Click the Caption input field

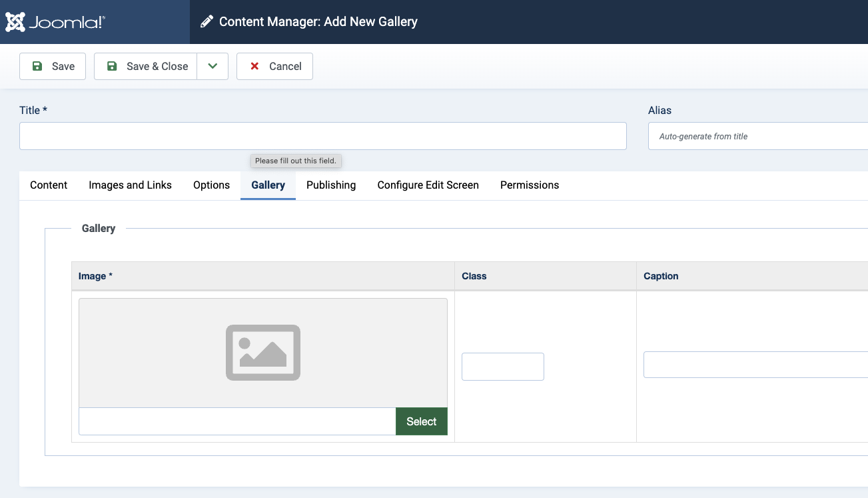(x=755, y=365)
